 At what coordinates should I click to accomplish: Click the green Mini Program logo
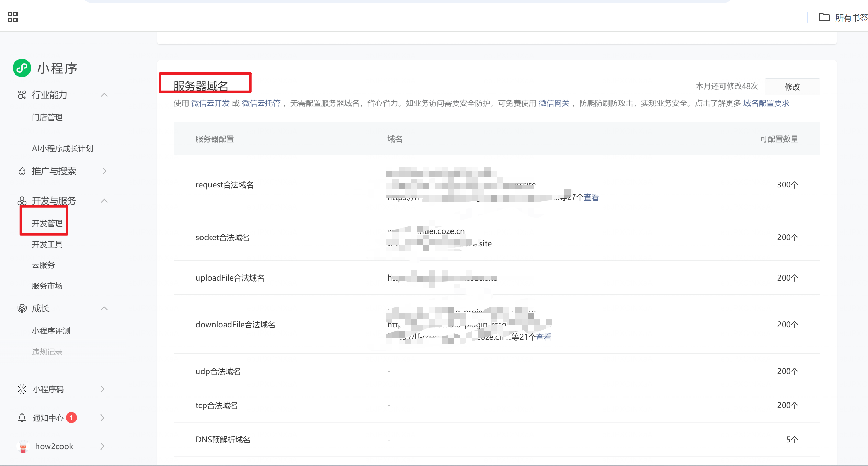pyautogui.click(x=22, y=68)
